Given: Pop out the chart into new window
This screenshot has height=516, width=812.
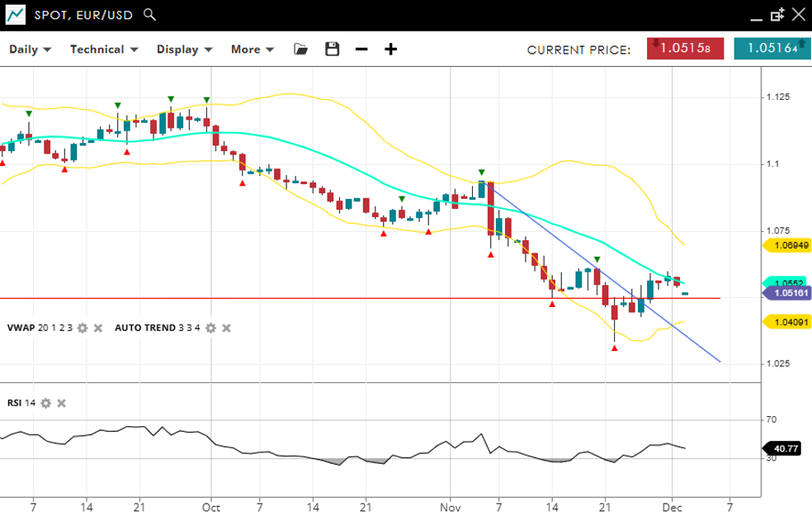Looking at the screenshot, I should coord(777,15).
